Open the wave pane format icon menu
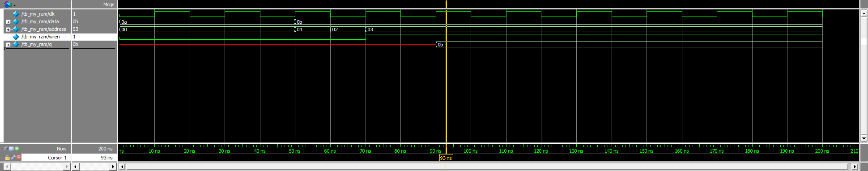This screenshot has height=171, width=868. pyautogui.click(x=8, y=4)
